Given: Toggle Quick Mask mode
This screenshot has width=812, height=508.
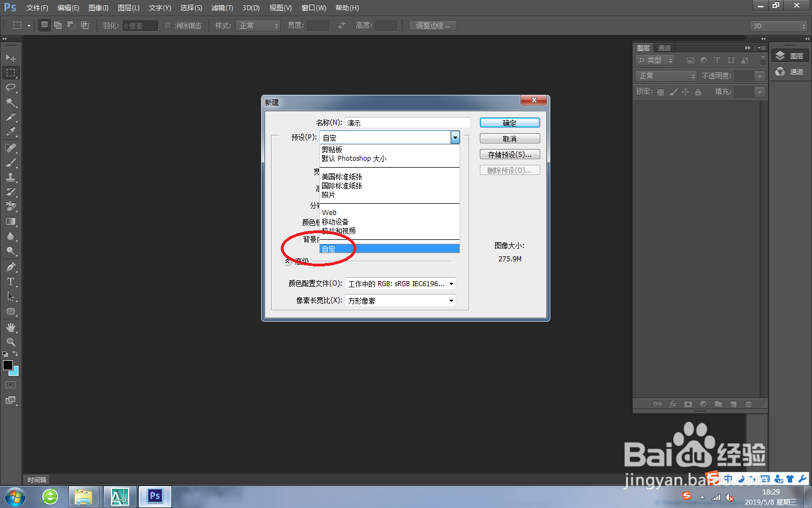Looking at the screenshot, I should [x=11, y=385].
